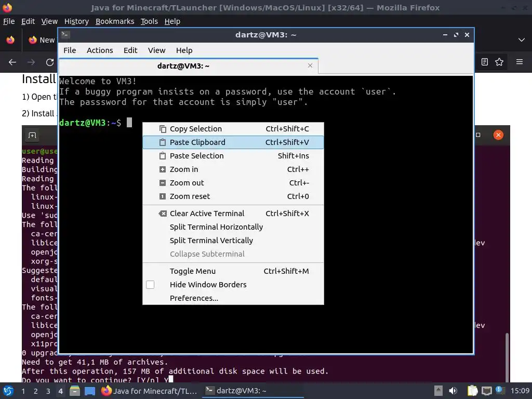This screenshot has height=399, width=532.
Task: Click the Paste Clipboard clipboard icon
Action: pyautogui.click(x=163, y=142)
